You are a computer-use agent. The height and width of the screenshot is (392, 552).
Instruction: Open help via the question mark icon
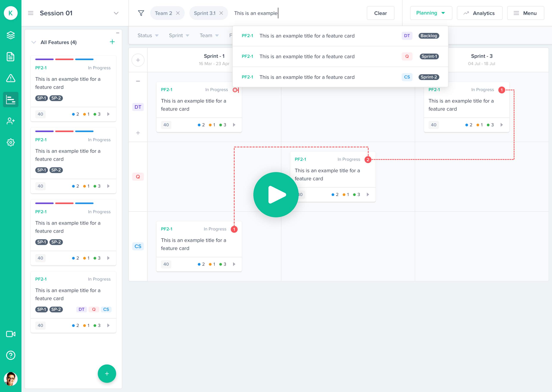click(x=11, y=355)
